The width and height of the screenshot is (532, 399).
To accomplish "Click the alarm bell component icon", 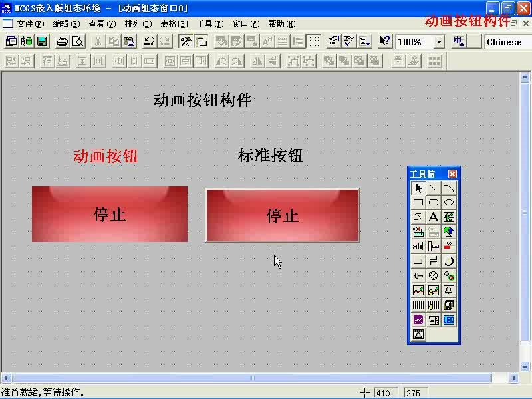I will point(448,290).
